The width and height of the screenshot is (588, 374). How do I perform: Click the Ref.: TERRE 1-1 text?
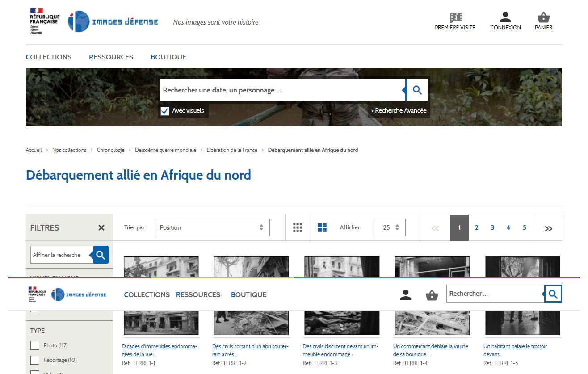tap(139, 363)
